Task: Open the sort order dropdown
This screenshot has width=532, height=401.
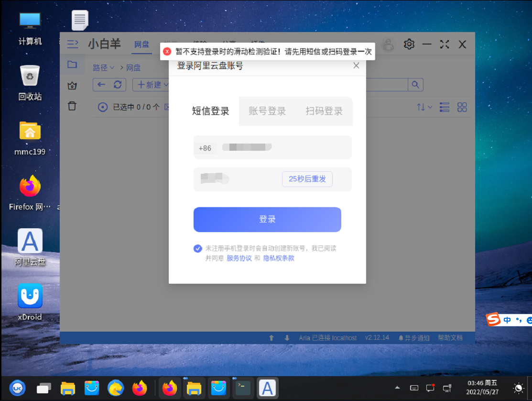Action: click(424, 107)
